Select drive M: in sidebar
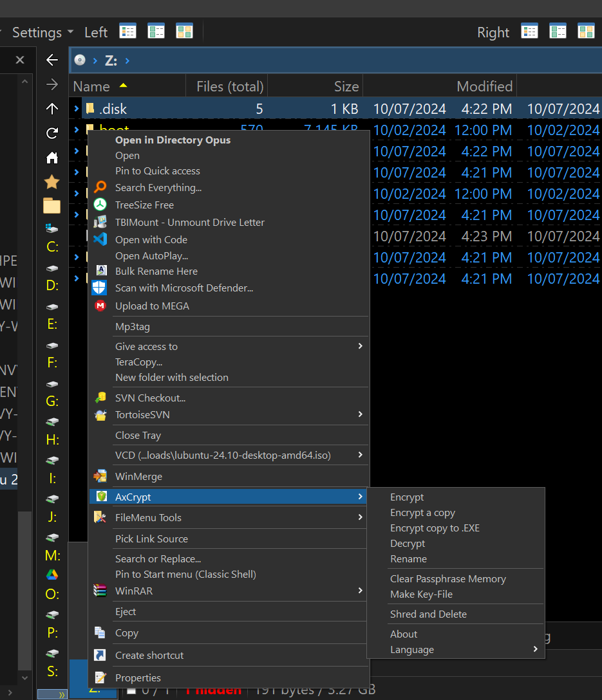The height and width of the screenshot is (700, 602). point(52,555)
